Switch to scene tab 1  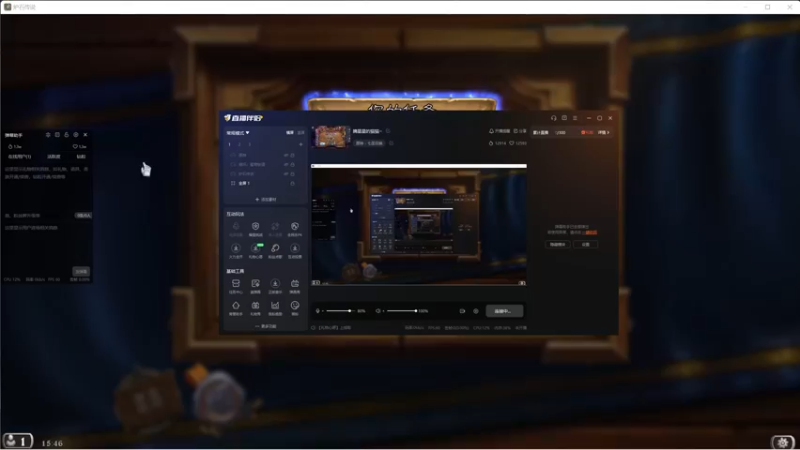[230, 144]
